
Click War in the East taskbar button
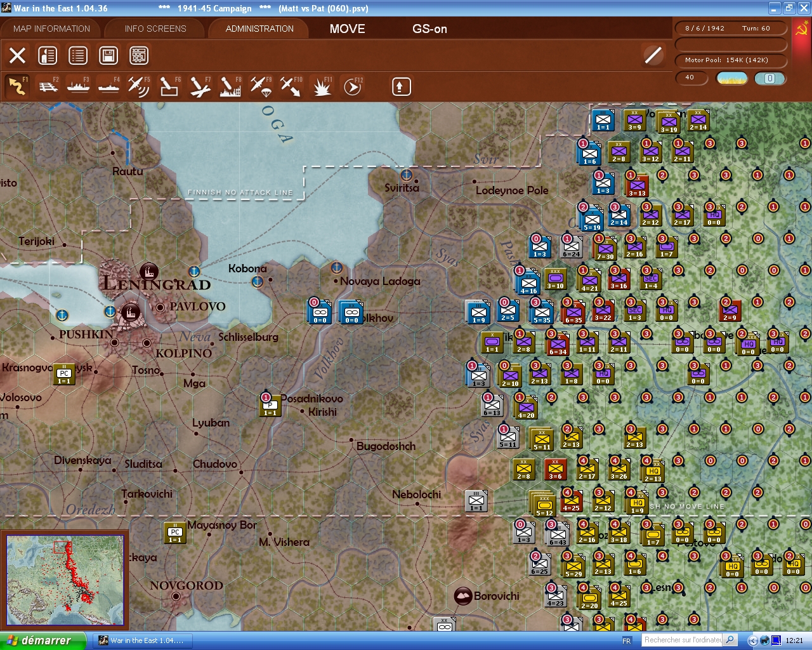143,640
